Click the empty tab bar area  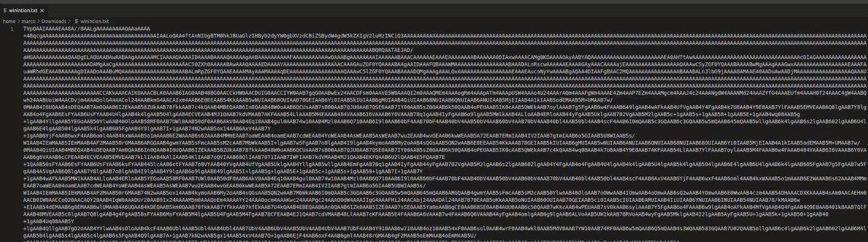pos(434,10)
